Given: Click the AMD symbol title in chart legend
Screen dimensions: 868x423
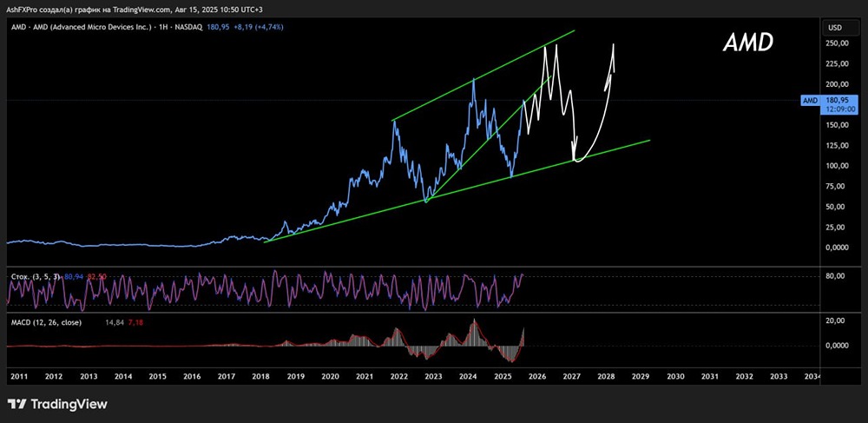Looking at the screenshot, I should point(108,27).
